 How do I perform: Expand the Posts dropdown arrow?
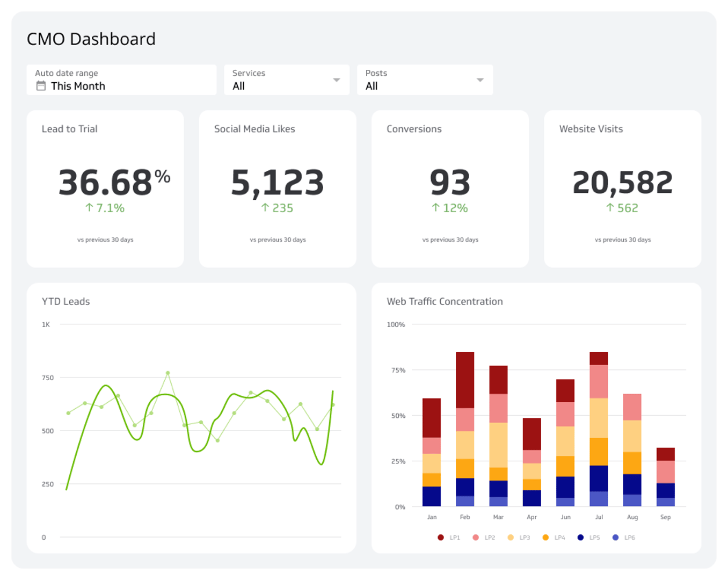481,80
